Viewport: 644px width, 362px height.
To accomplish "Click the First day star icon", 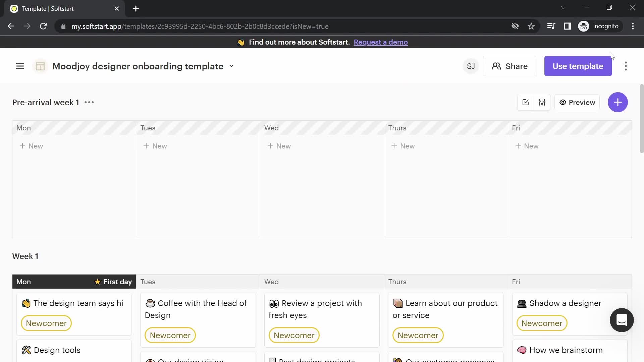I will pos(97,282).
